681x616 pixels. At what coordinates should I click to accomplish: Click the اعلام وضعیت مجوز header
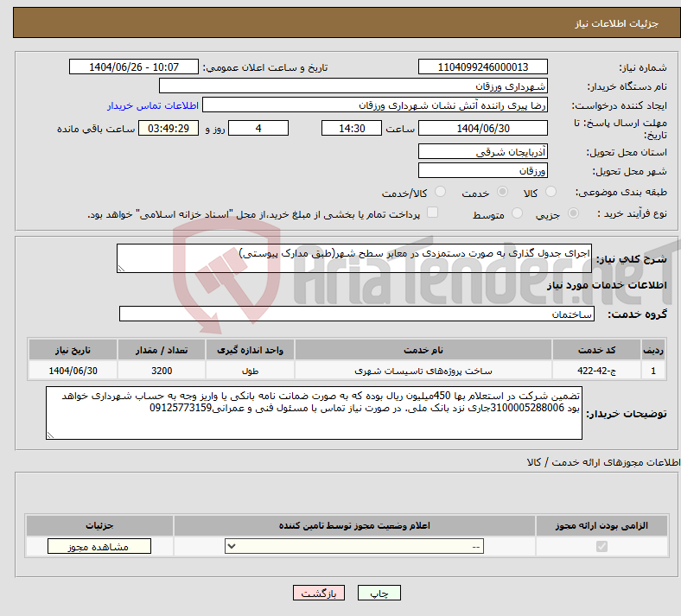(354, 525)
